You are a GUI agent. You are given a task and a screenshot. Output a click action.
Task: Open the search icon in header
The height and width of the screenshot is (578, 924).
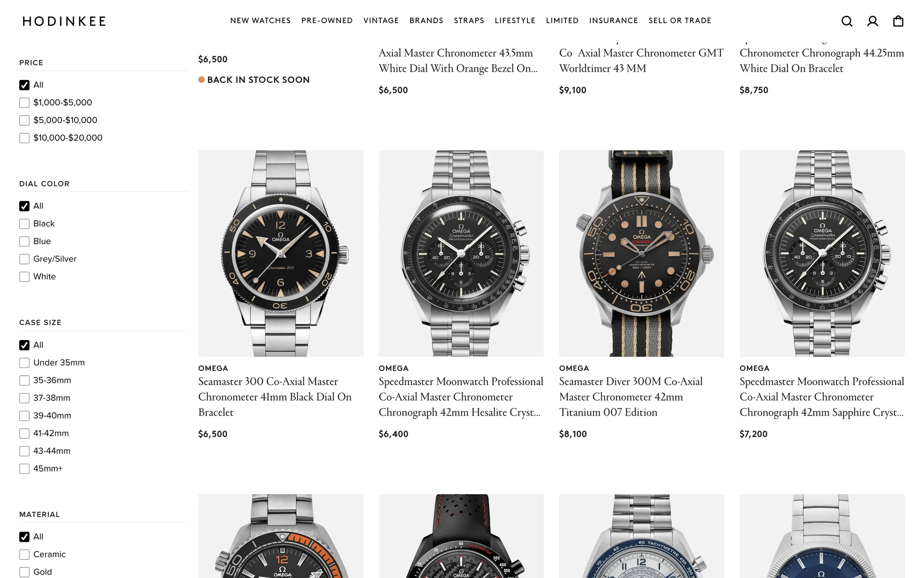(x=847, y=21)
